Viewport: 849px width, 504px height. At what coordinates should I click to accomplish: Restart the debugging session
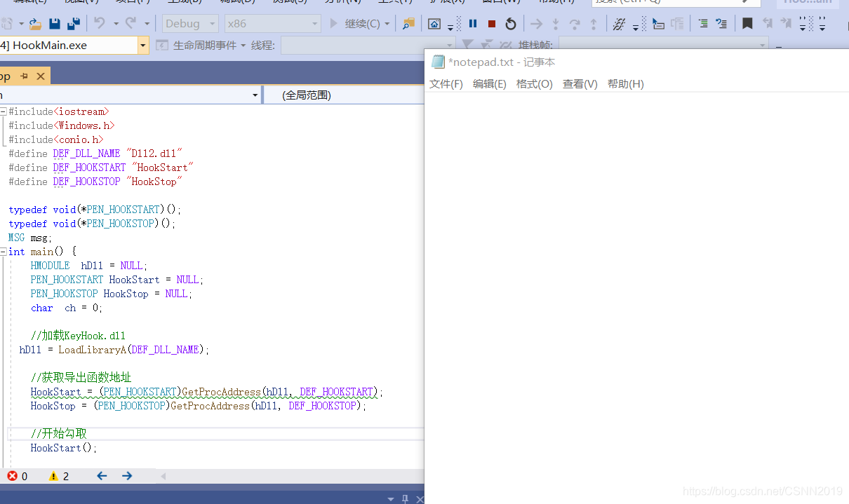(511, 24)
